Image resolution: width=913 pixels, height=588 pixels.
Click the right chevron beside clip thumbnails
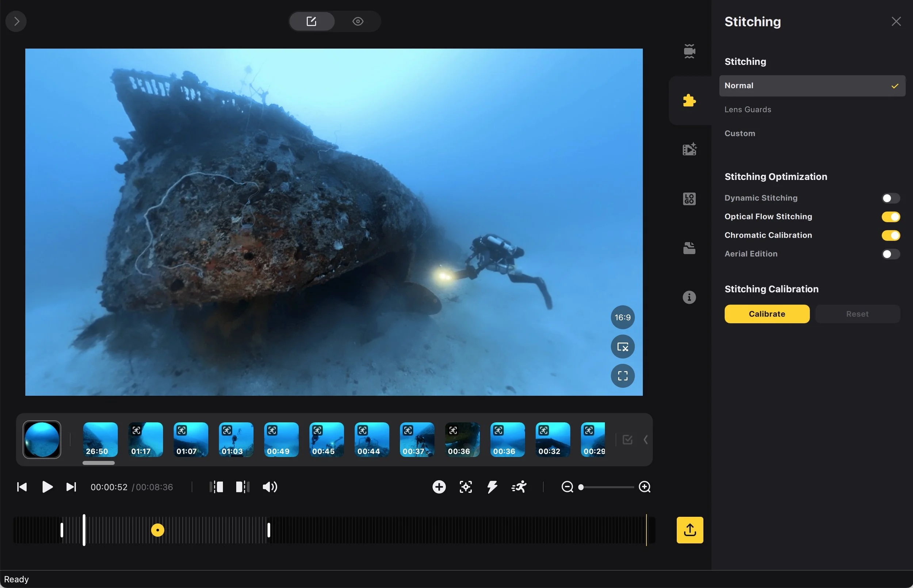click(645, 439)
